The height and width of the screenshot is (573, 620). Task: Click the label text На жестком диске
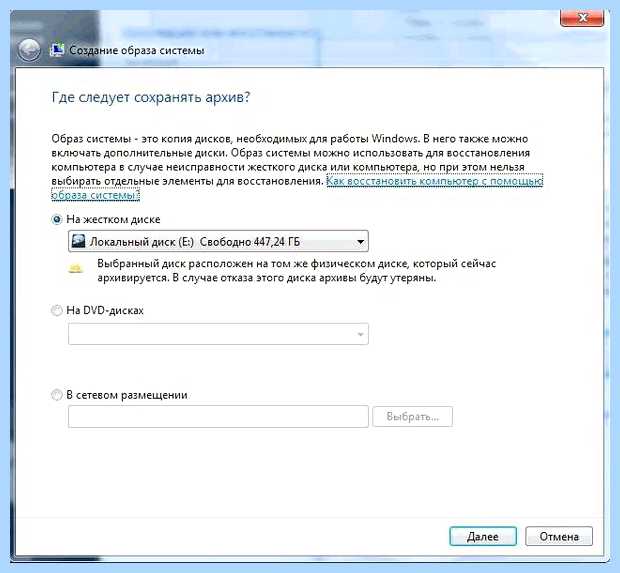coord(113,219)
